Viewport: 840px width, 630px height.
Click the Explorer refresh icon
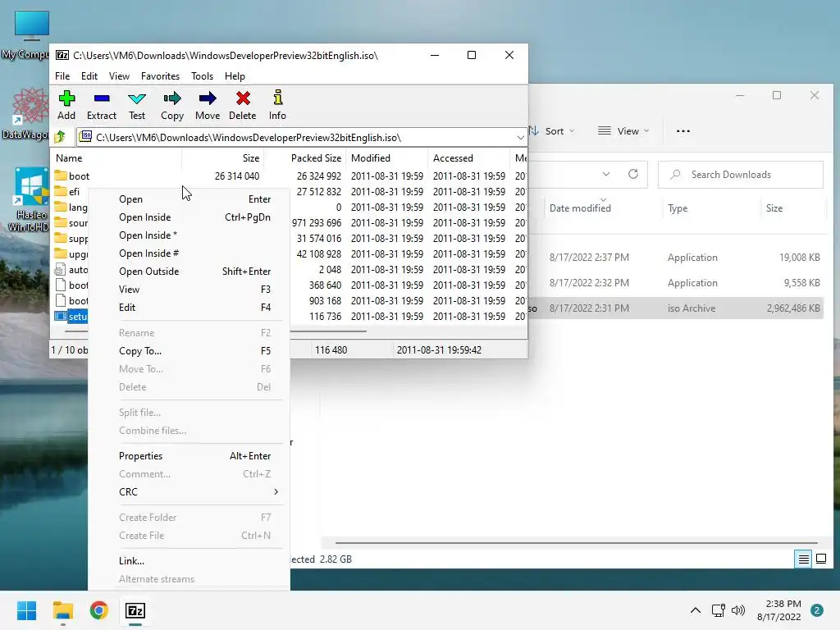(x=633, y=174)
